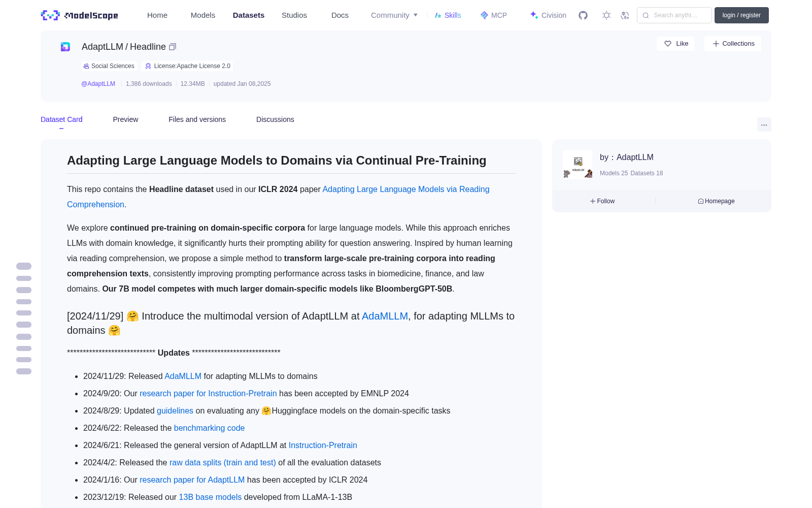Switch site language with translate icon
Screen dimensions: 812x508
click(x=625, y=15)
